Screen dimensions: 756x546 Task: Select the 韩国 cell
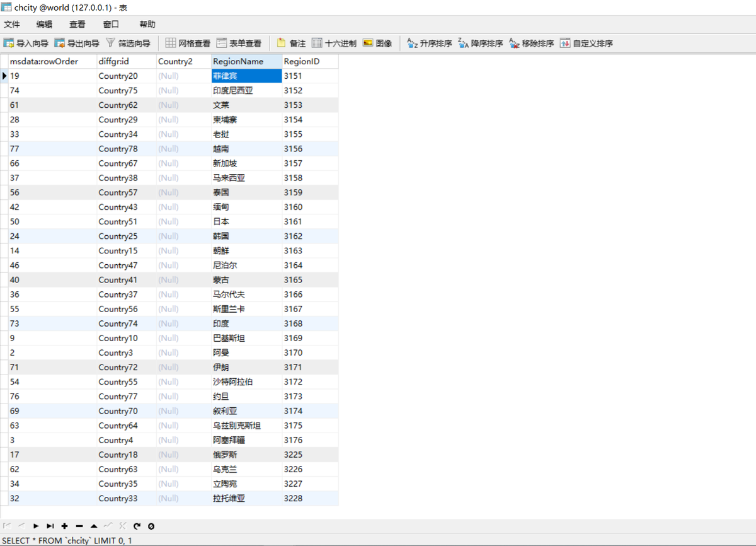(x=247, y=236)
